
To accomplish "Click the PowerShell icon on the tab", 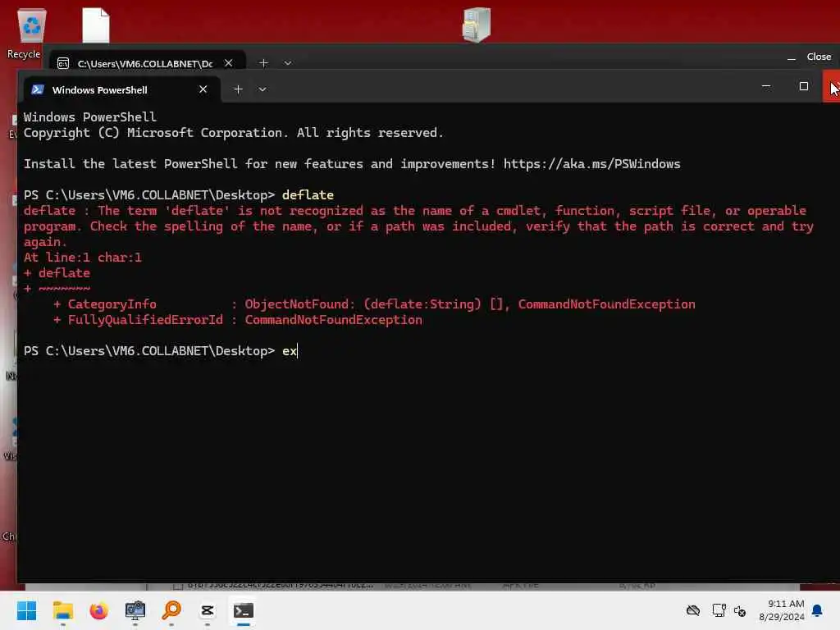I will [38, 89].
